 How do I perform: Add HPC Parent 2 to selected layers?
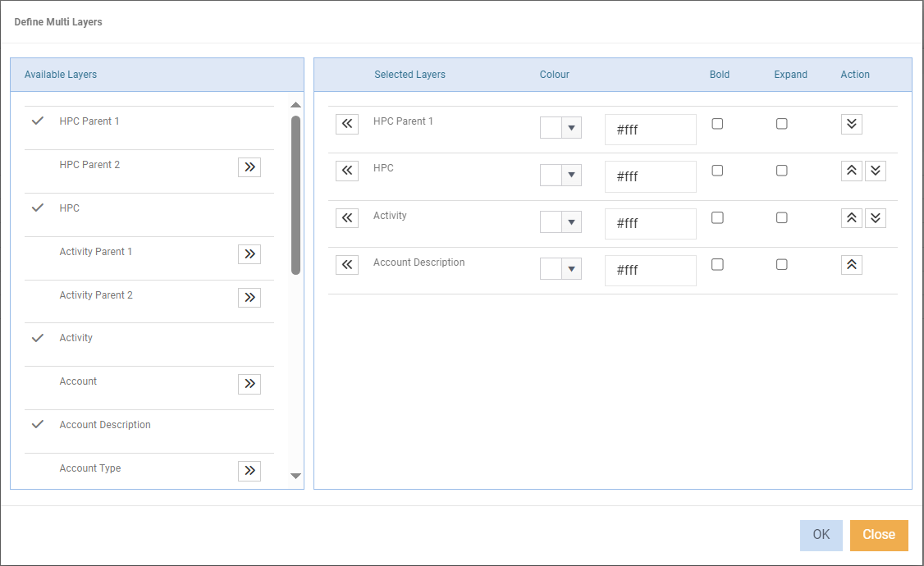[249, 167]
